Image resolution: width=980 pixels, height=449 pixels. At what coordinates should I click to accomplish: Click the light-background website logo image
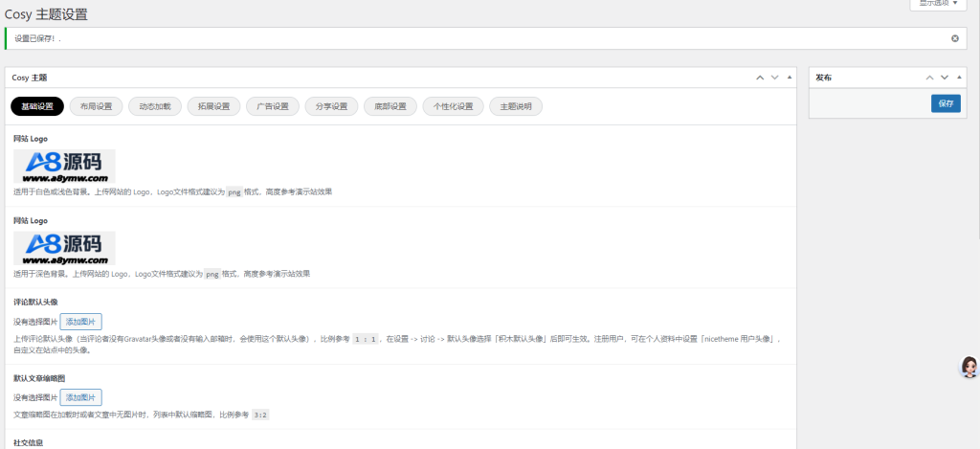[x=64, y=166]
